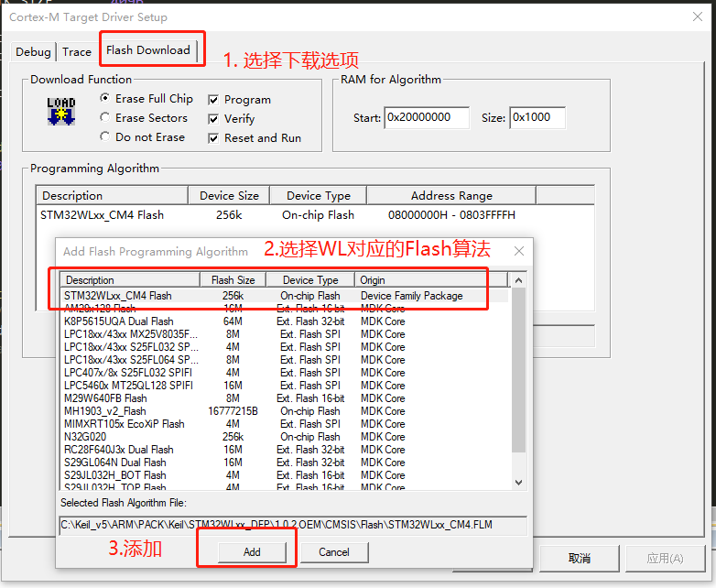Toggle the Verify checkbox
The image size is (716, 588).
[x=213, y=119]
